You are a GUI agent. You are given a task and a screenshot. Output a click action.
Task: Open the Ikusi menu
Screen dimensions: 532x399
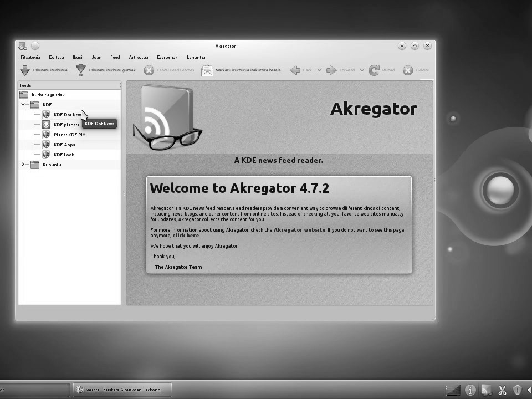tap(78, 57)
